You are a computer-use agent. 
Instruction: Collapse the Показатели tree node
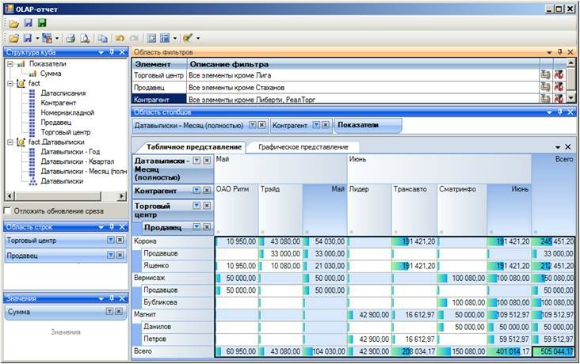coord(10,64)
